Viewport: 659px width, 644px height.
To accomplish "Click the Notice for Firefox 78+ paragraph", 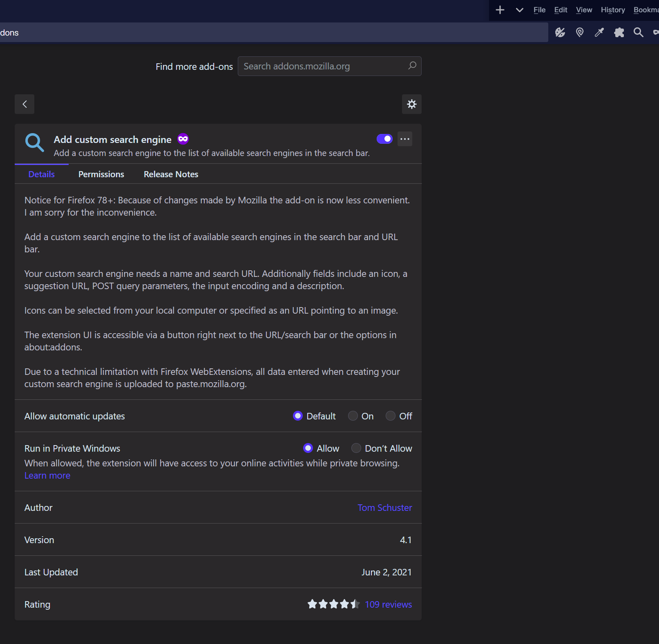I will 217,206.
